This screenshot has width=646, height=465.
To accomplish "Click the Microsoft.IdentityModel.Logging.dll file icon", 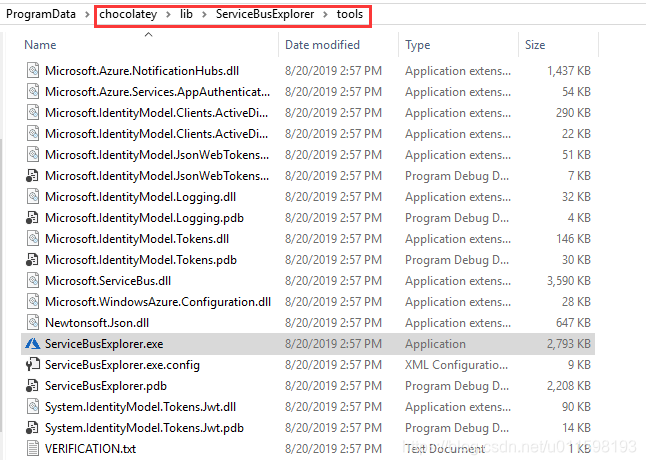I will (33, 197).
